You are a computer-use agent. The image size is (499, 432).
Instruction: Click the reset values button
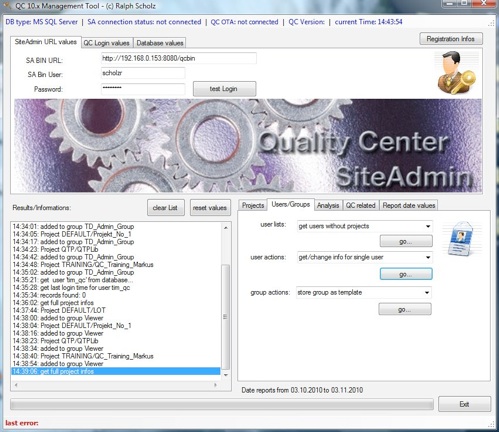[210, 208]
